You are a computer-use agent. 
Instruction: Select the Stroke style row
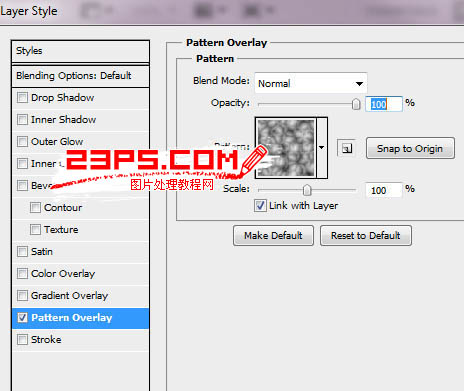pyautogui.click(x=80, y=340)
